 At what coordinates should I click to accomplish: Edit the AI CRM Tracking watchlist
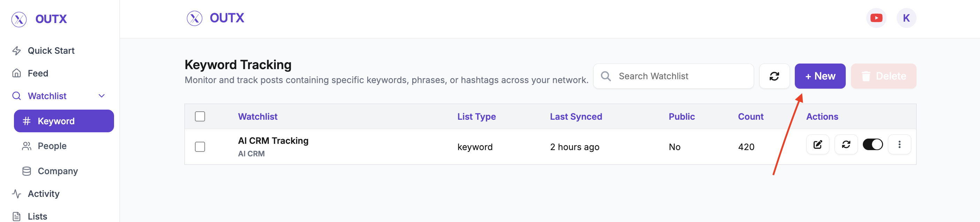tap(817, 144)
